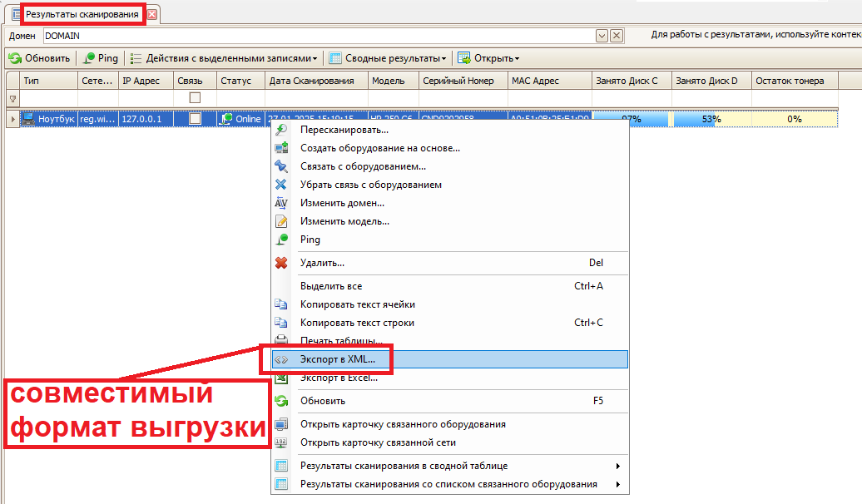Click the Сводные результаты table icon

334,57
